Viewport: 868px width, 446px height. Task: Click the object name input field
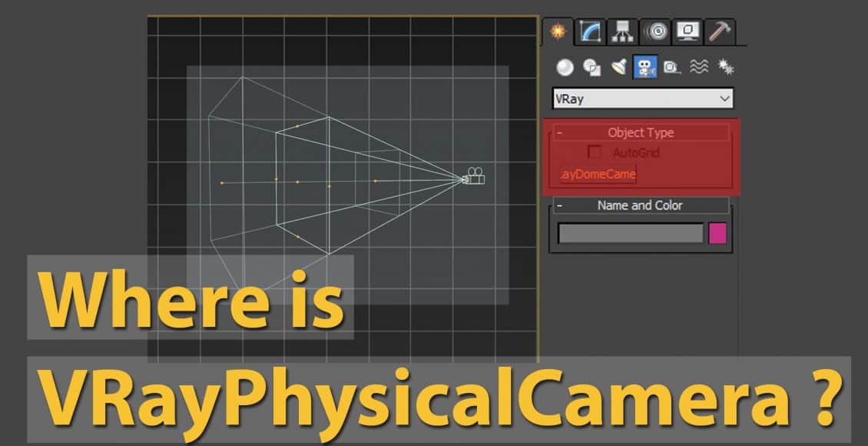tap(631, 234)
